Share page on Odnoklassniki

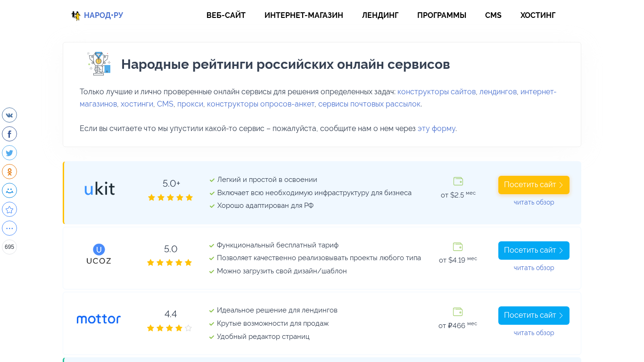[9, 172]
